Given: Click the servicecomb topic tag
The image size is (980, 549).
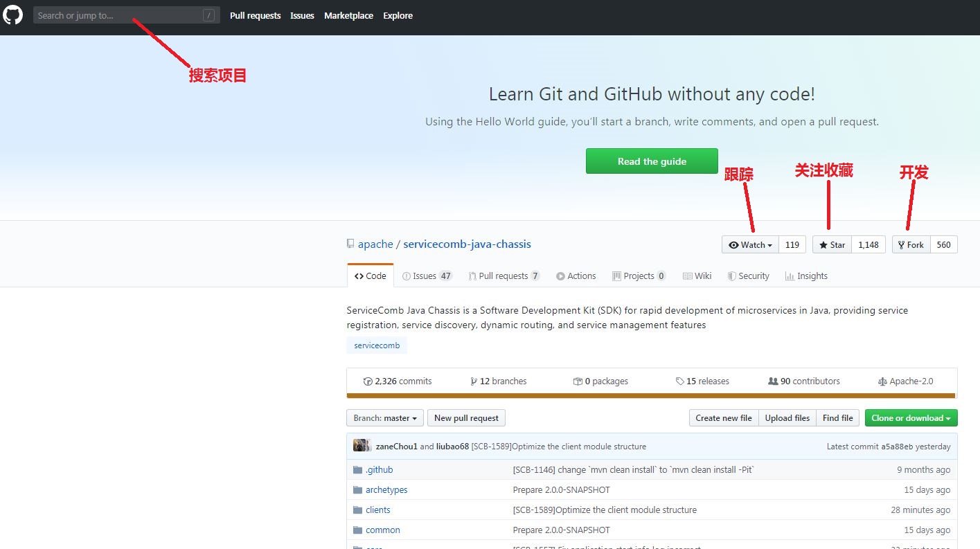Looking at the screenshot, I should pyautogui.click(x=376, y=345).
